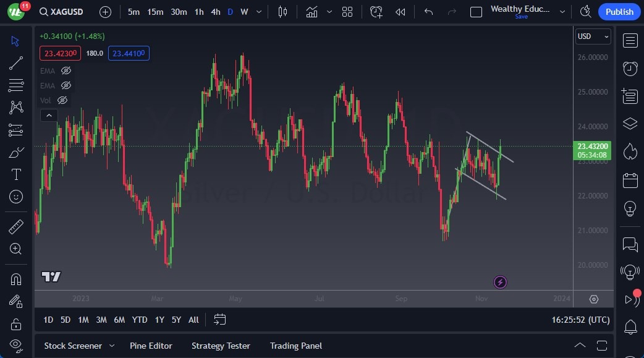Open the indicators chart icon in top toolbar
This screenshot has height=358, width=644.
[311, 12]
